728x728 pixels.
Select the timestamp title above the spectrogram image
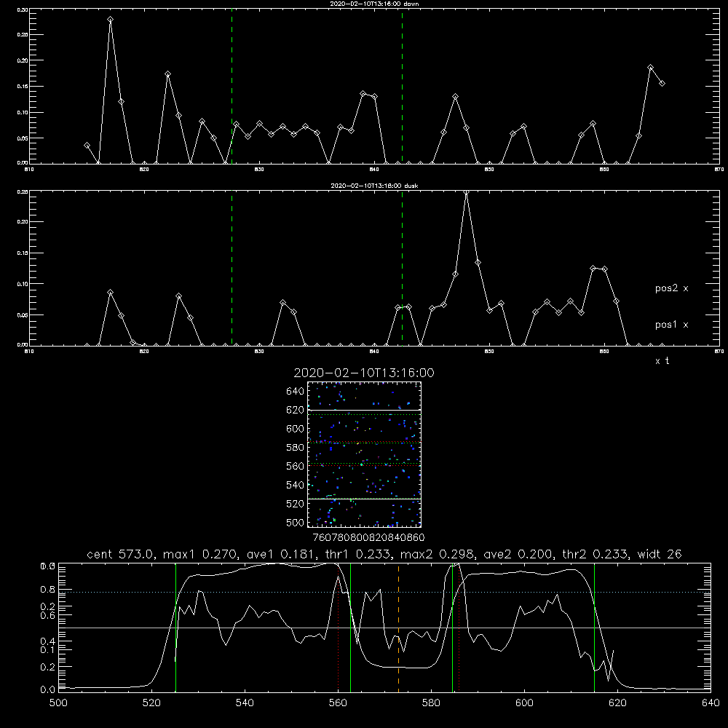364,373
